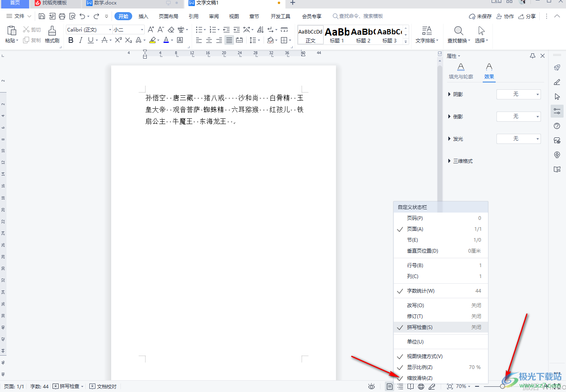Open the 70% zoom level dropdown
Viewport: 566px width, 392px height.
[x=463, y=386]
